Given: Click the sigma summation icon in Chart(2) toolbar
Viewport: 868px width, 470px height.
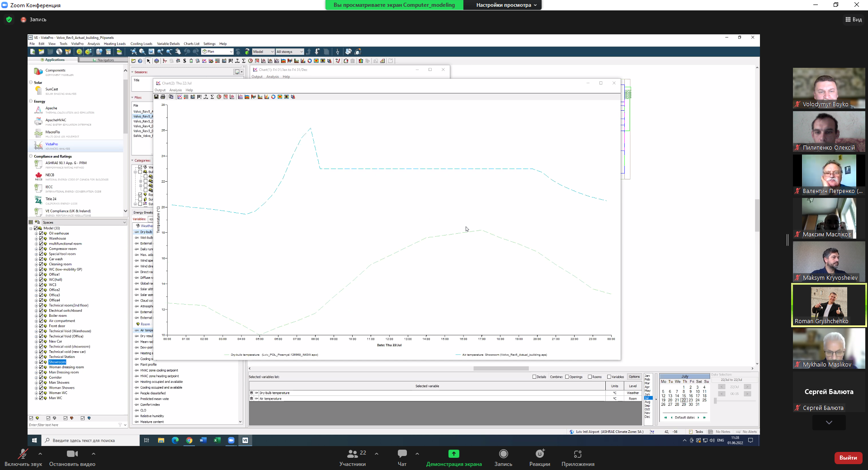Looking at the screenshot, I should (x=212, y=97).
